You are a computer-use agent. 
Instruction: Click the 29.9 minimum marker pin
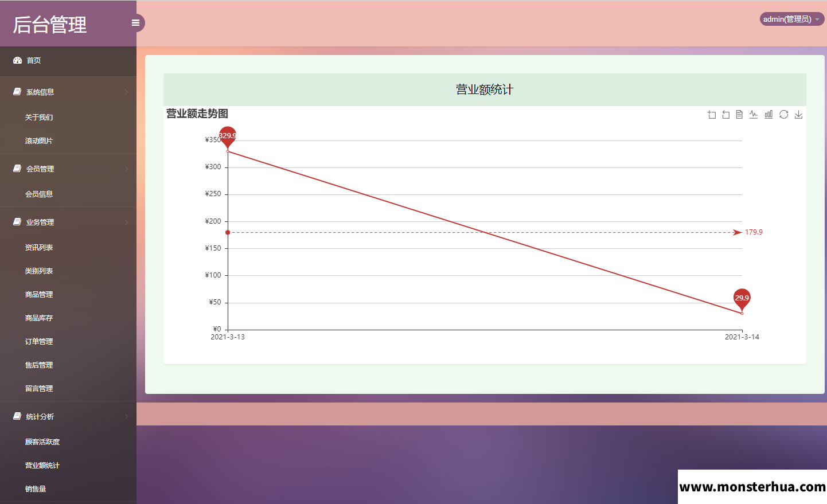coord(742,299)
